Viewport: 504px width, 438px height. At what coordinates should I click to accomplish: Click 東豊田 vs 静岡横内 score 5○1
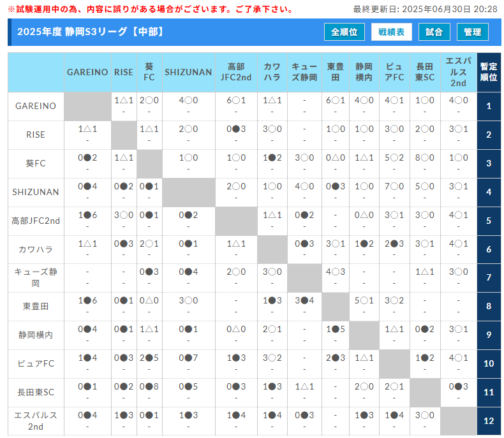pyautogui.click(x=364, y=300)
